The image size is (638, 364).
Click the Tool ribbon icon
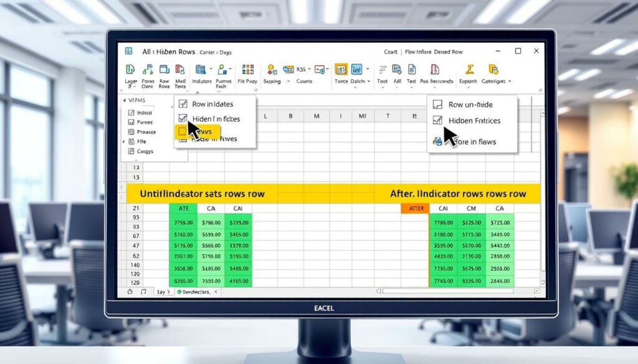point(383,70)
